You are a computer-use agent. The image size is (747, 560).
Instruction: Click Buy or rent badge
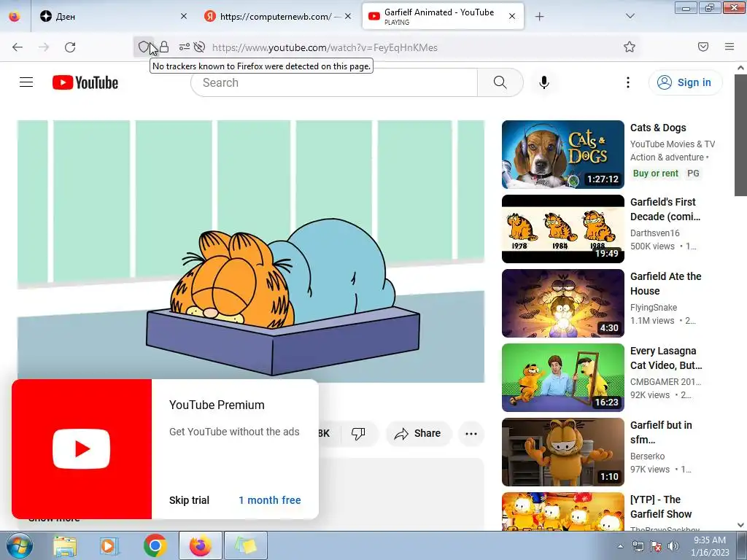(656, 174)
